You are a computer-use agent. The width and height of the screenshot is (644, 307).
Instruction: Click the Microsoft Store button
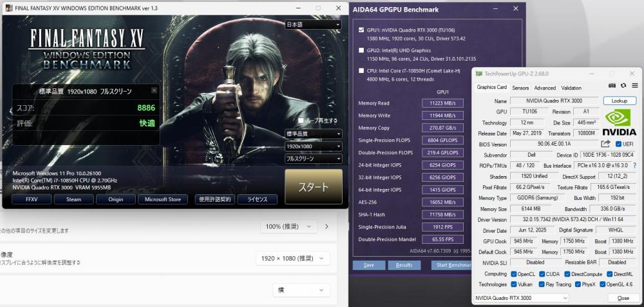163,199
